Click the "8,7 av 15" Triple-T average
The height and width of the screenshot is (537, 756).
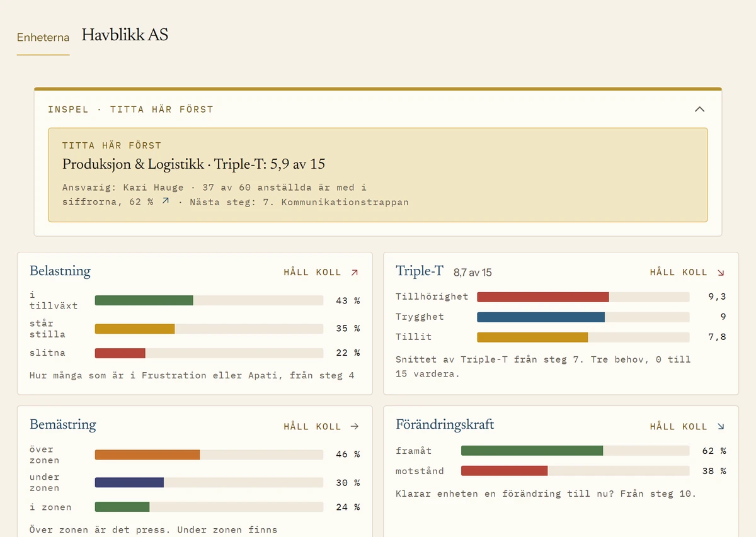472,273
